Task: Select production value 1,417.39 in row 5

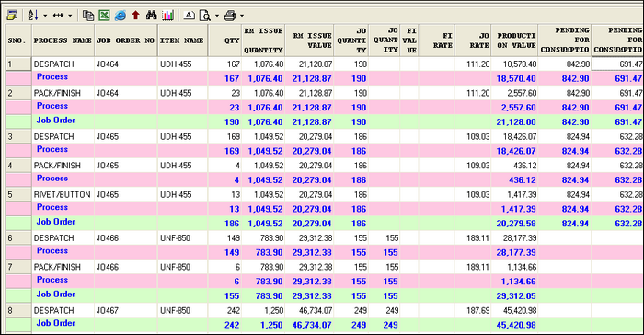Action: point(514,194)
